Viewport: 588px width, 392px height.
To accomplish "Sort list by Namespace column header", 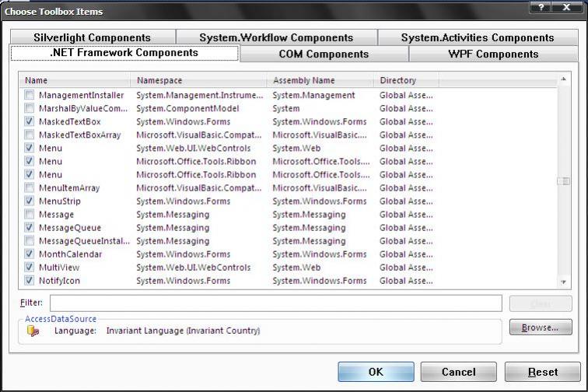I will pyautogui.click(x=198, y=80).
